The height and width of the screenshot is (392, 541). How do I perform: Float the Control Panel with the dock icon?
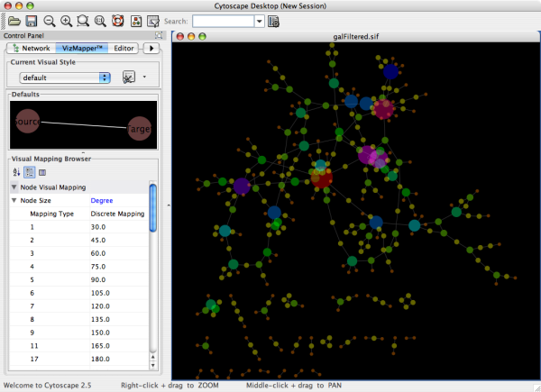[157, 35]
